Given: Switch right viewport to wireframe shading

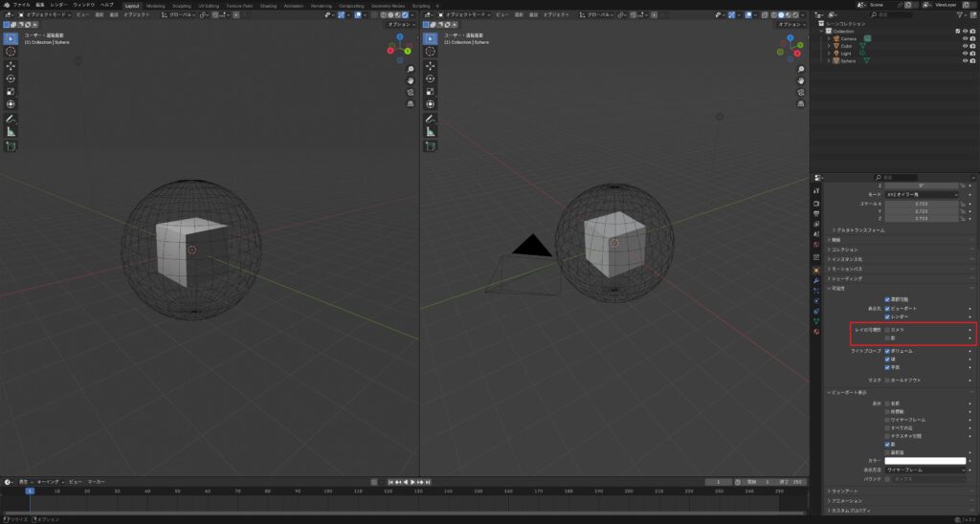Looking at the screenshot, I should [x=774, y=14].
